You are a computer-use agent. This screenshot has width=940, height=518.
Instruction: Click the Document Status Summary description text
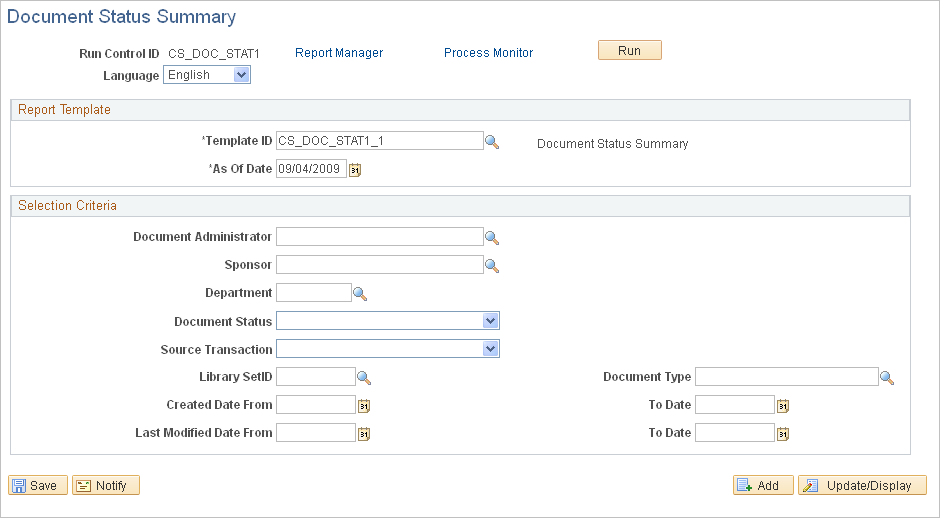(x=612, y=144)
